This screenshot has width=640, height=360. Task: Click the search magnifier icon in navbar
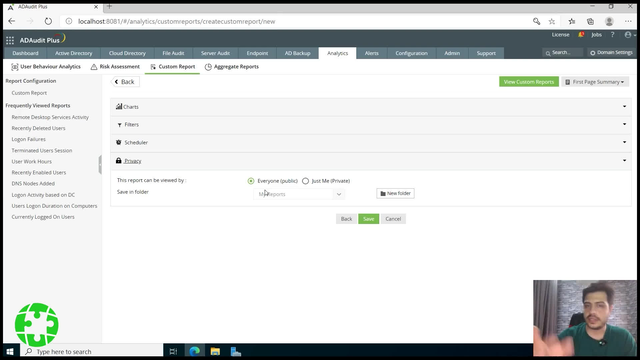(548, 53)
